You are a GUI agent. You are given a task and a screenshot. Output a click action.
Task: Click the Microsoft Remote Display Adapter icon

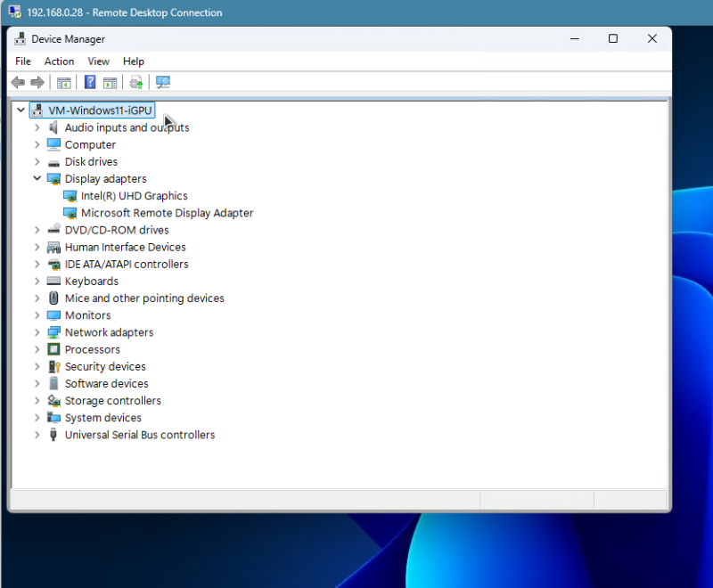(x=70, y=213)
